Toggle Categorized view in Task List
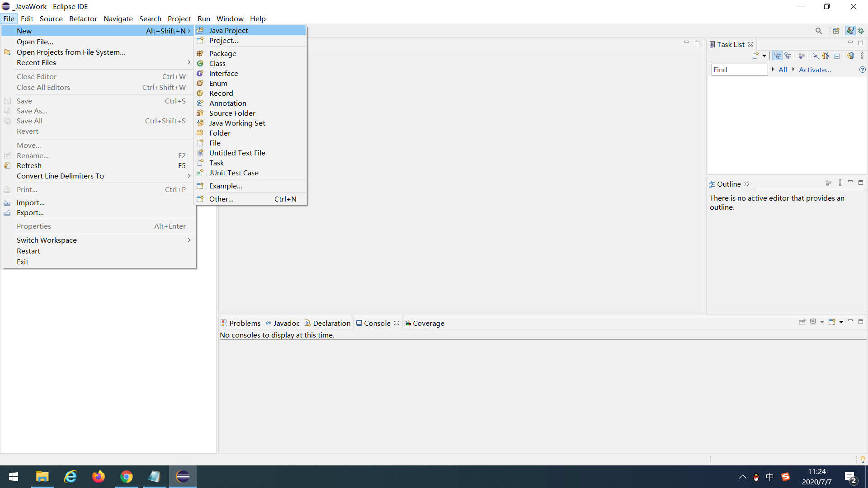Viewport: 868px width, 488px height. 778,56
